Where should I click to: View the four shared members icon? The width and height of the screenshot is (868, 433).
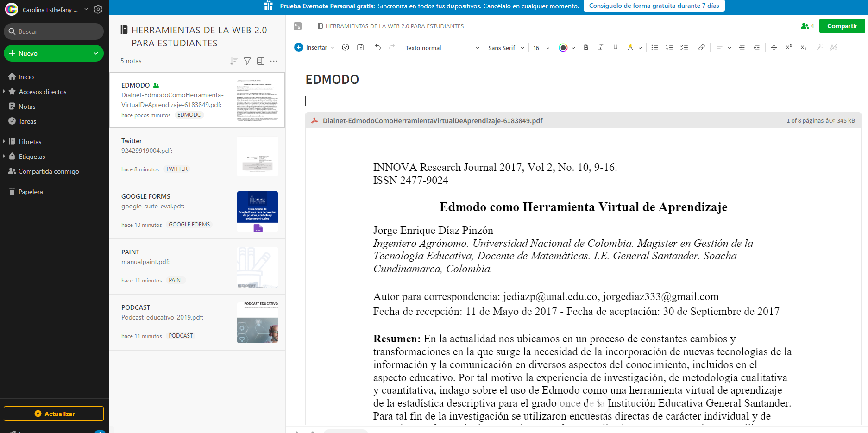[x=807, y=26]
